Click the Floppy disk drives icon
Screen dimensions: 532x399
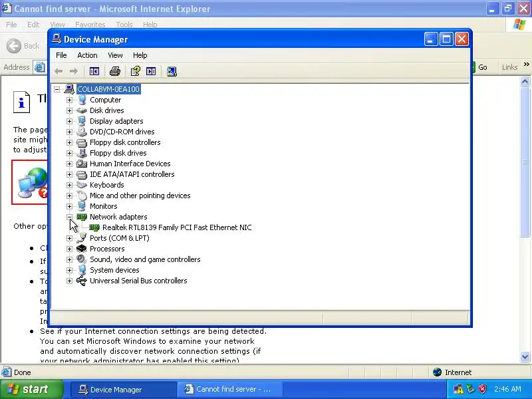[x=82, y=153]
